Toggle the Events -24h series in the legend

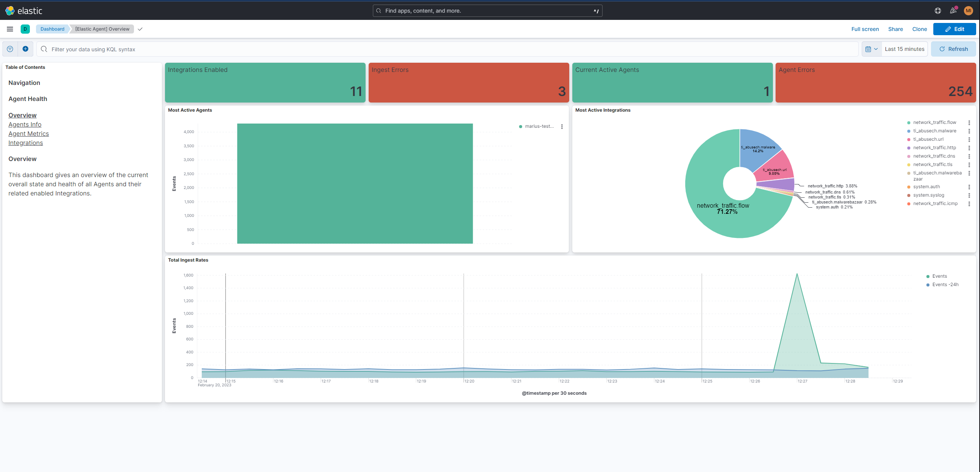click(x=944, y=284)
